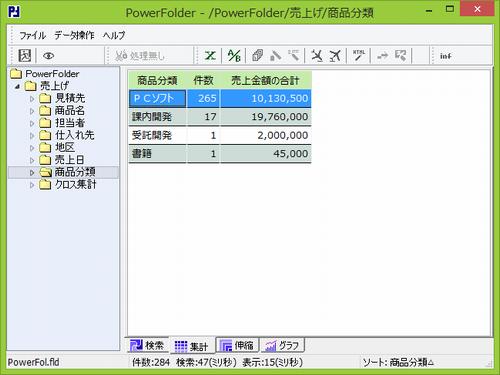
Task: Click the PowerFol.fld status bar entry
Action: point(33,362)
